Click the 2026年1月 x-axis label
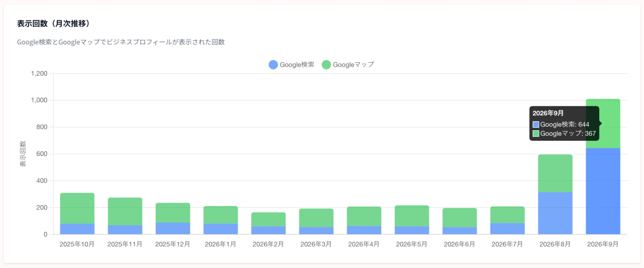This screenshot has height=268, width=644. point(220,244)
